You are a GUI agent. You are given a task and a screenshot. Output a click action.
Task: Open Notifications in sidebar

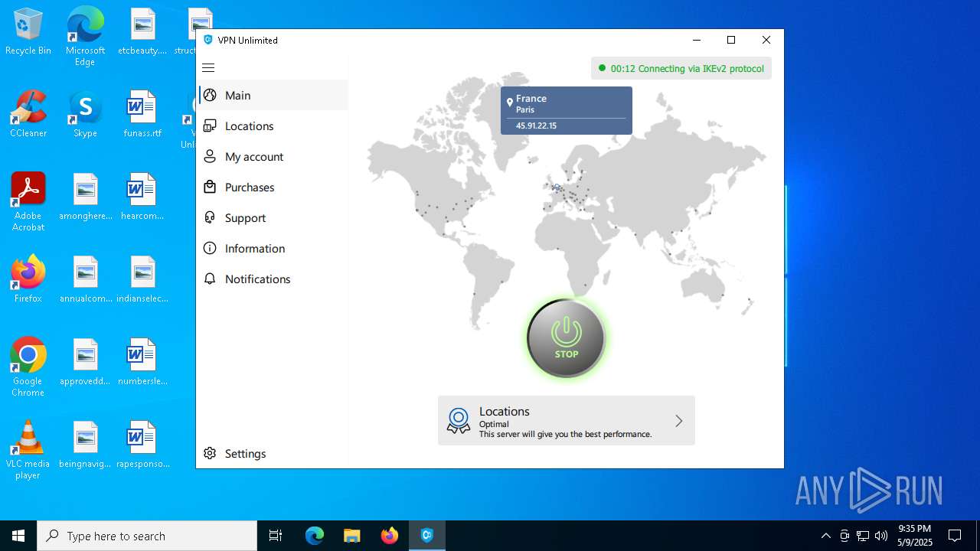[273, 279]
